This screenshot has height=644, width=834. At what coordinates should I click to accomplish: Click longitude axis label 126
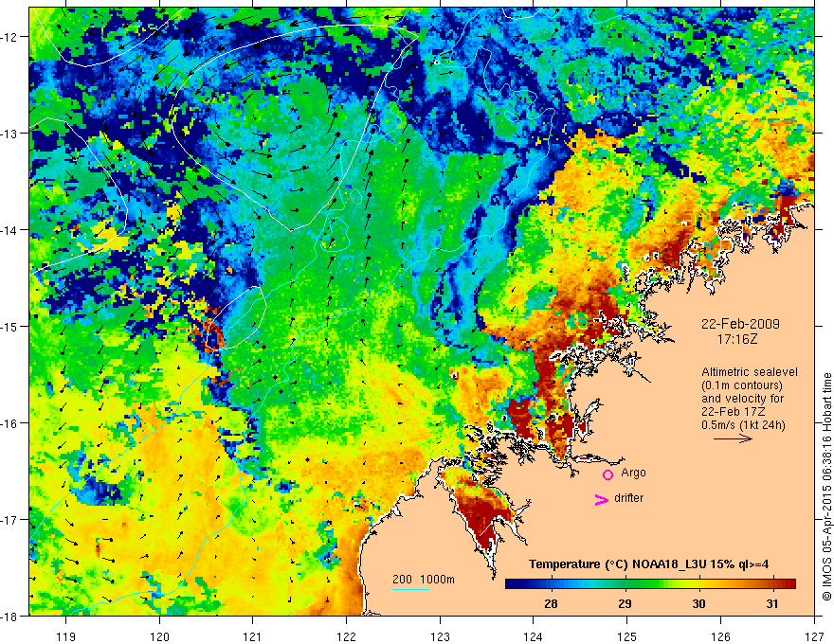click(x=720, y=636)
